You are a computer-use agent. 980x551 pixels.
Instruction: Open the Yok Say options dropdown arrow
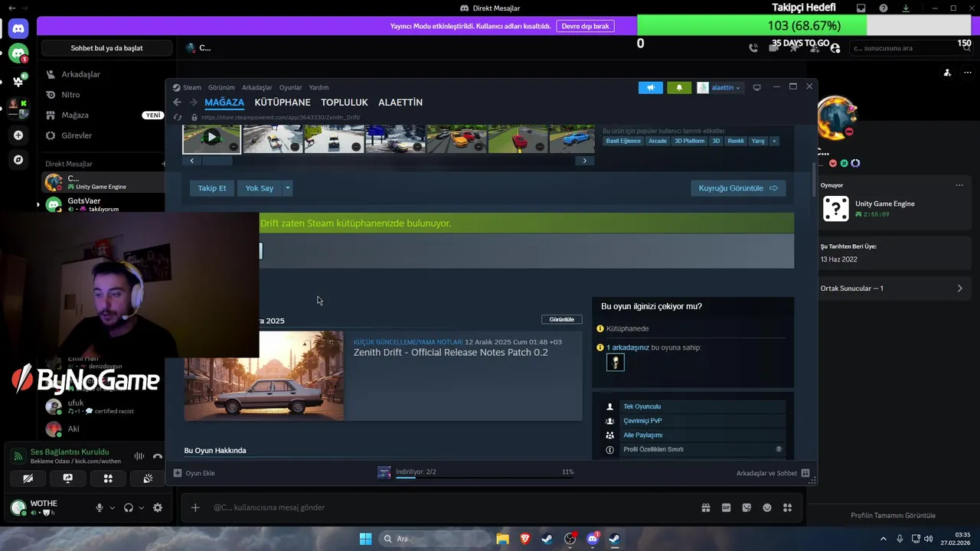[x=288, y=188]
